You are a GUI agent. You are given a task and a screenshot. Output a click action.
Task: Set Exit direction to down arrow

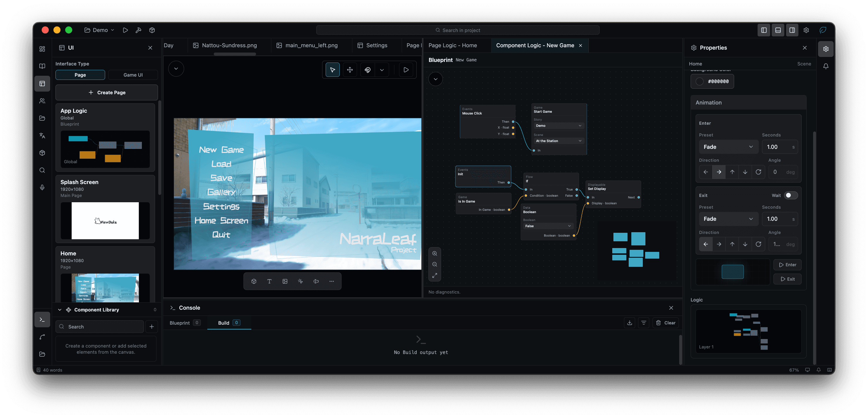point(745,244)
